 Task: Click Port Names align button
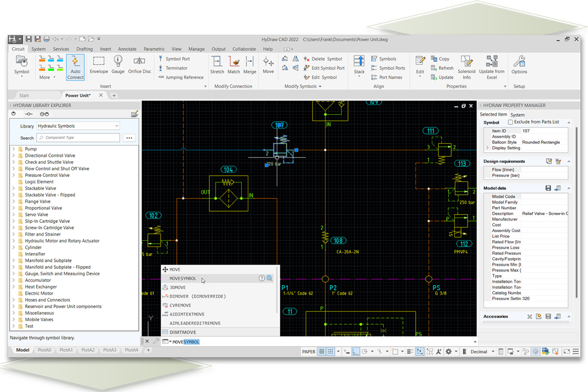[387, 77]
